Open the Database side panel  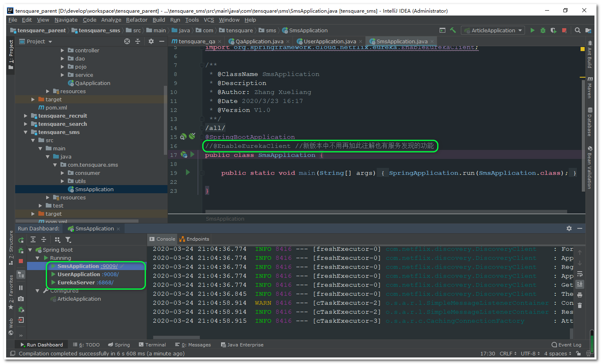point(590,122)
